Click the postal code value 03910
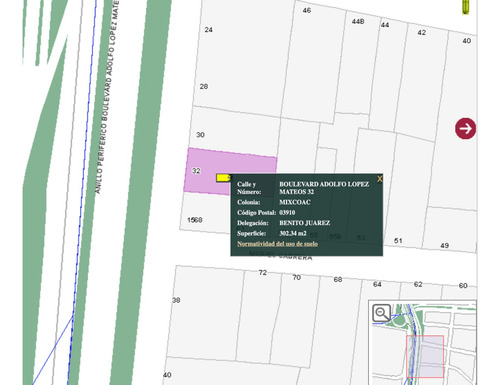Image resolution: width=500 pixels, height=385 pixels. 287,212
